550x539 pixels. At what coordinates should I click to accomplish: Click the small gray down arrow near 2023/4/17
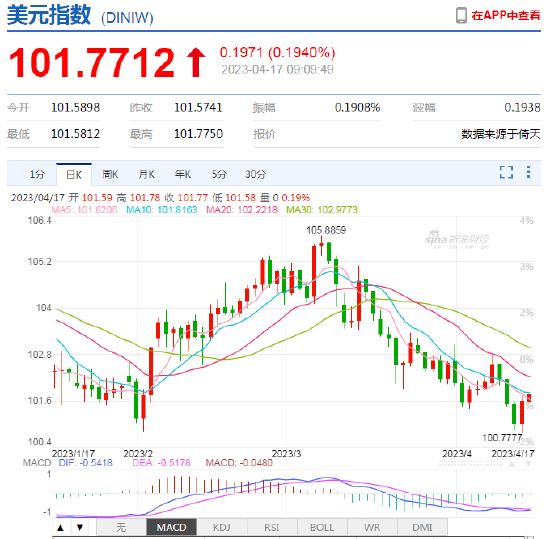click(x=528, y=464)
